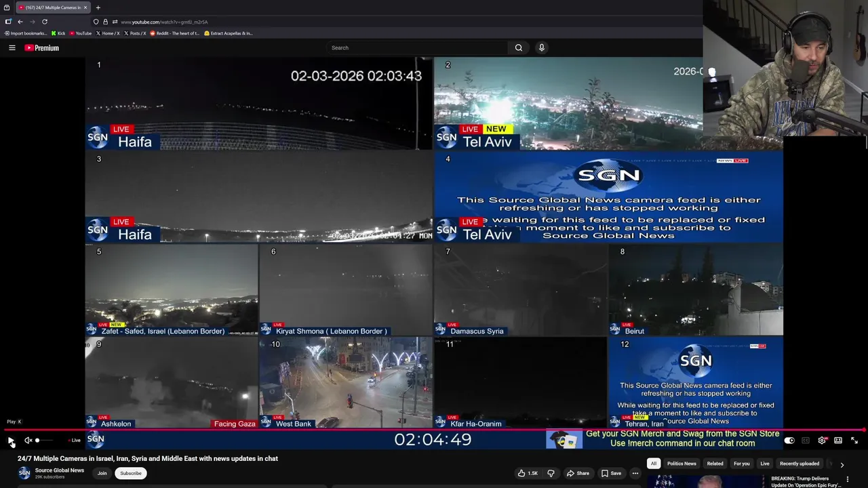Show more filter chips with right arrow
The height and width of the screenshot is (488, 868).
pos(842,464)
